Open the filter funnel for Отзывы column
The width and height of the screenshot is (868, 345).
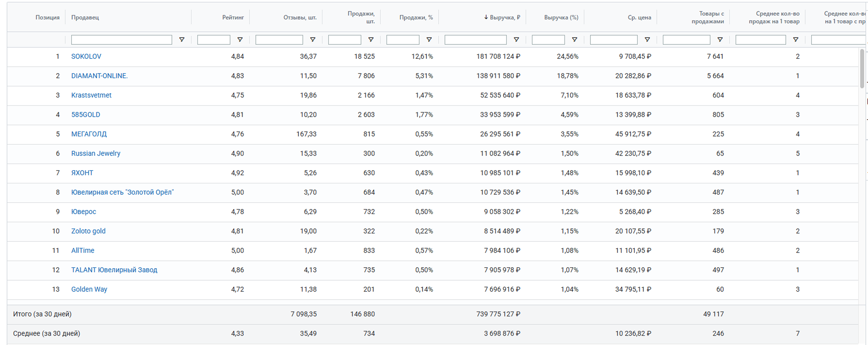click(313, 40)
